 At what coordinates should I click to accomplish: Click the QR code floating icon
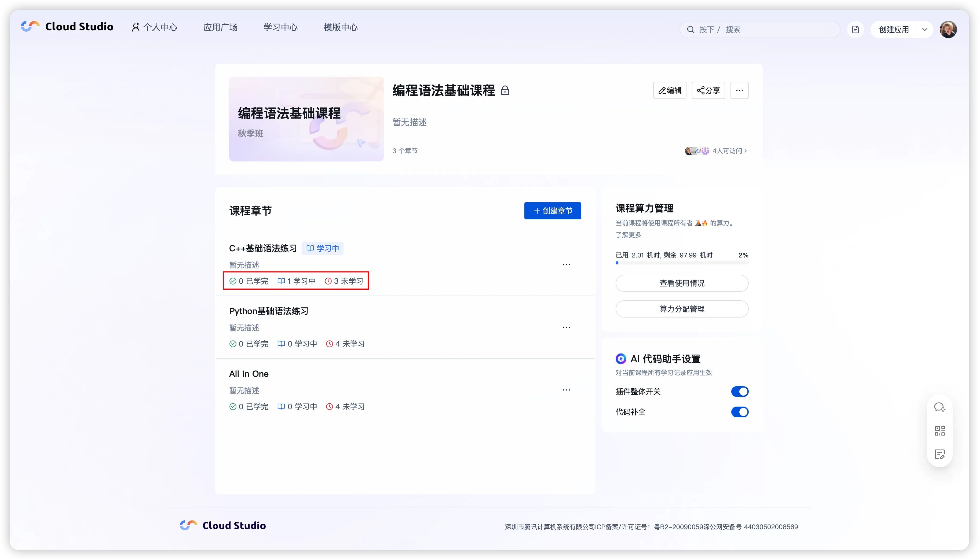[939, 431]
